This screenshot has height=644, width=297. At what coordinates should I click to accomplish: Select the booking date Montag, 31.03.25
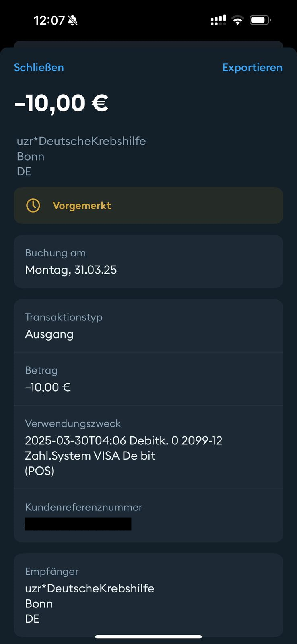pos(71,270)
